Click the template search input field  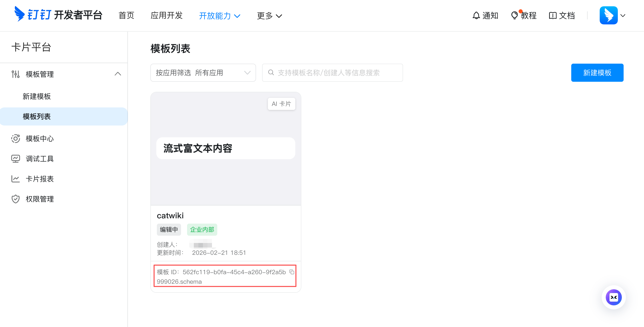coord(332,73)
